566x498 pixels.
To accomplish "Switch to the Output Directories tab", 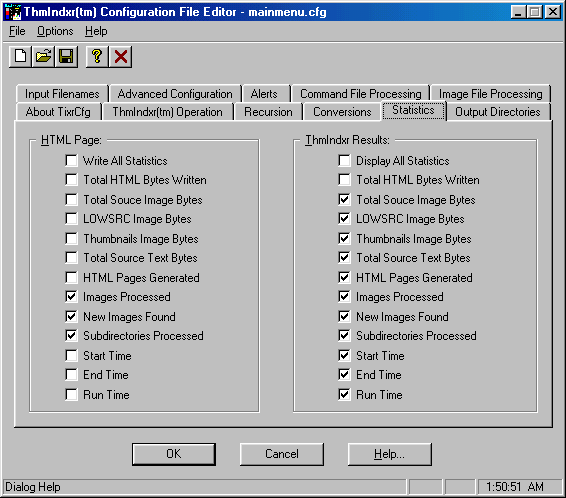I will click(498, 112).
